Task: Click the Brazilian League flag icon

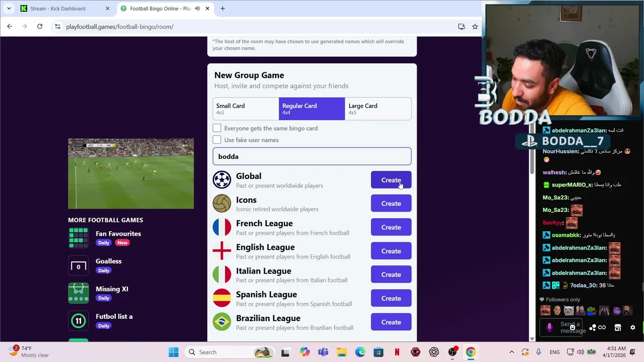Action: pyautogui.click(x=222, y=322)
